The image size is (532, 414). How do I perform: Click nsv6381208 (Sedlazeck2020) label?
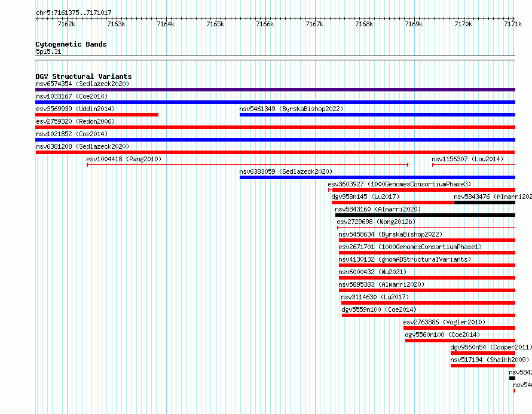[x=82, y=146]
